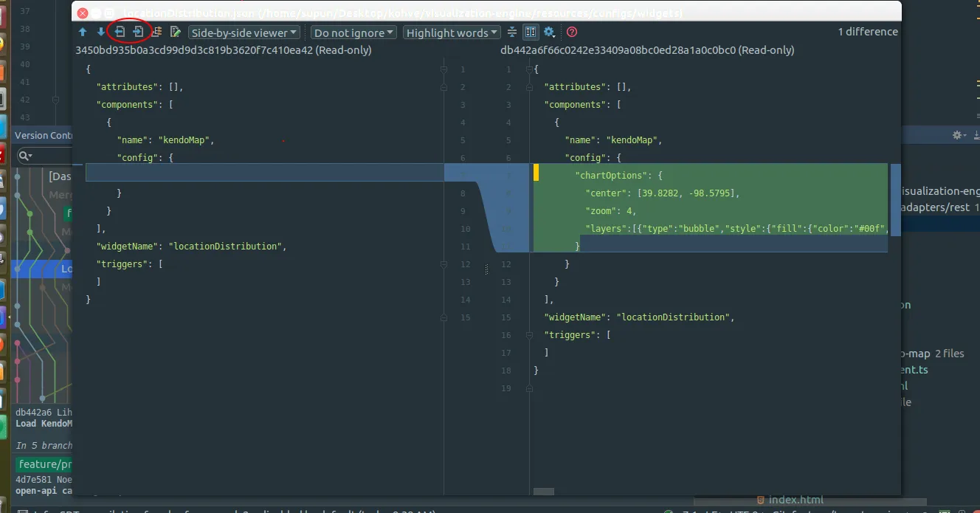The width and height of the screenshot is (980, 513).
Task: Click the db442a6 commit hash in details
Action: pos(34,413)
